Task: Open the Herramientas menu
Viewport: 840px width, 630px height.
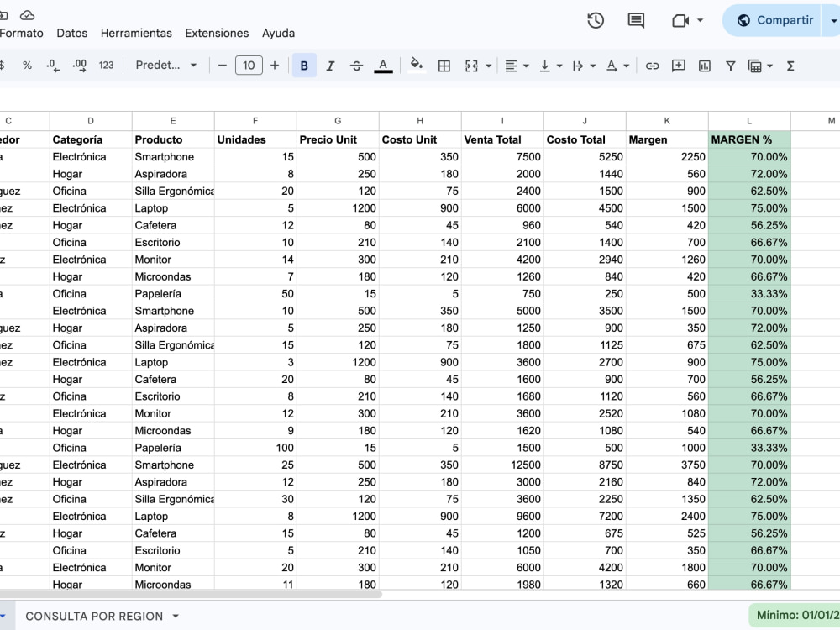Action: click(136, 34)
